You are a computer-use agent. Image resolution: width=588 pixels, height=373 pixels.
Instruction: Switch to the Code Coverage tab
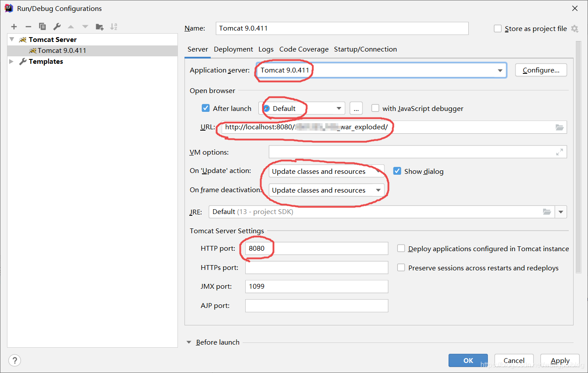(x=304, y=49)
